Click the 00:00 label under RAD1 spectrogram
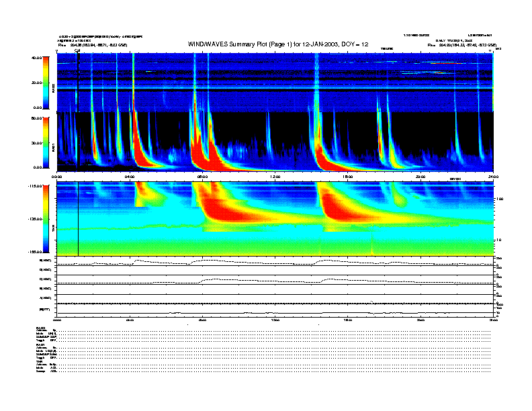 pyautogui.click(x=56, y=177)
